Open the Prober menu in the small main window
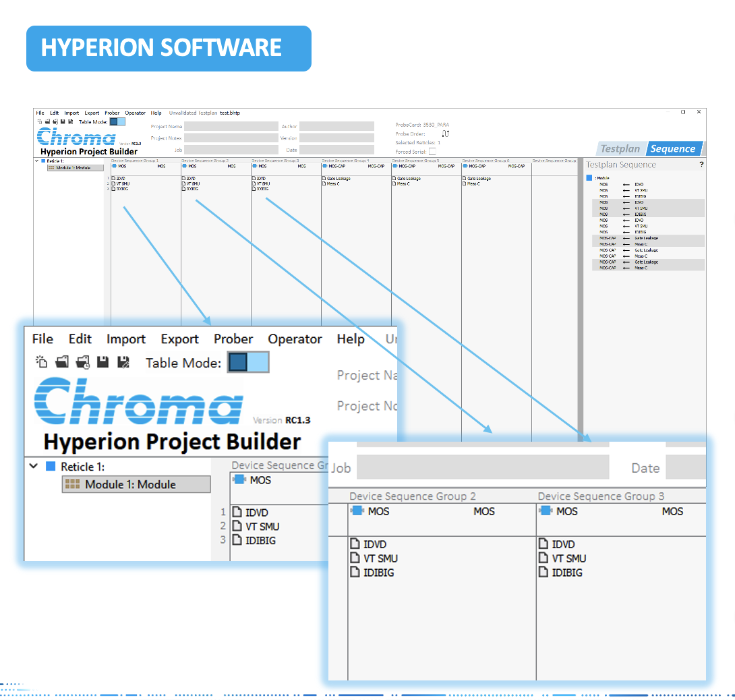This screenshot has height=700, width=735. (x=112, y=113)
